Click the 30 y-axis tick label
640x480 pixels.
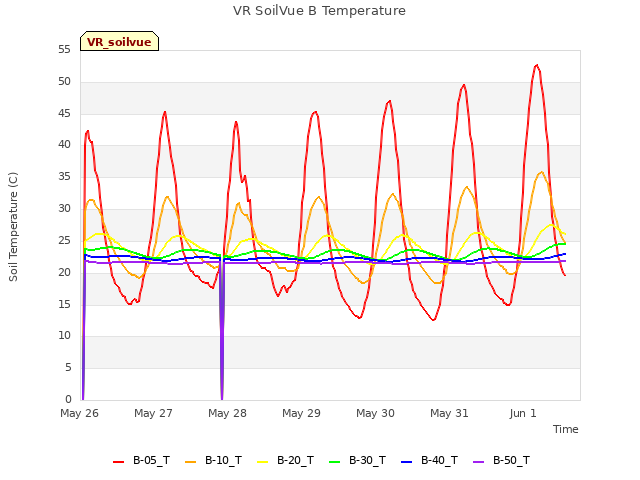(x=64, y=208)
